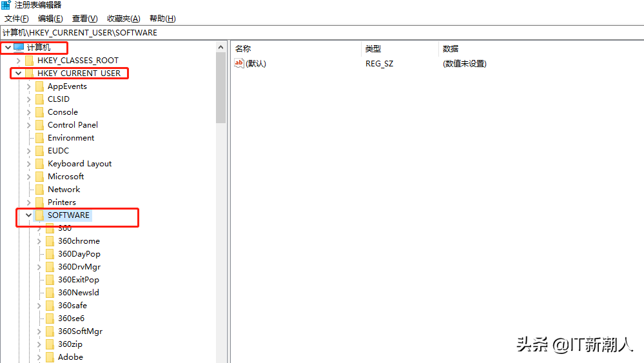Expand the Control Panel key chevron

29,125
